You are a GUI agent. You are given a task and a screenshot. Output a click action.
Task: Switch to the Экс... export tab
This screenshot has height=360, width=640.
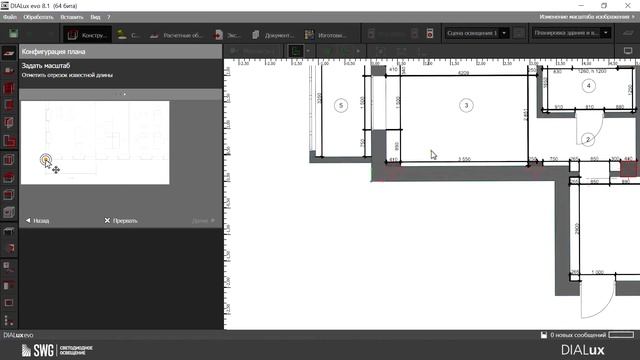point(227,35)
